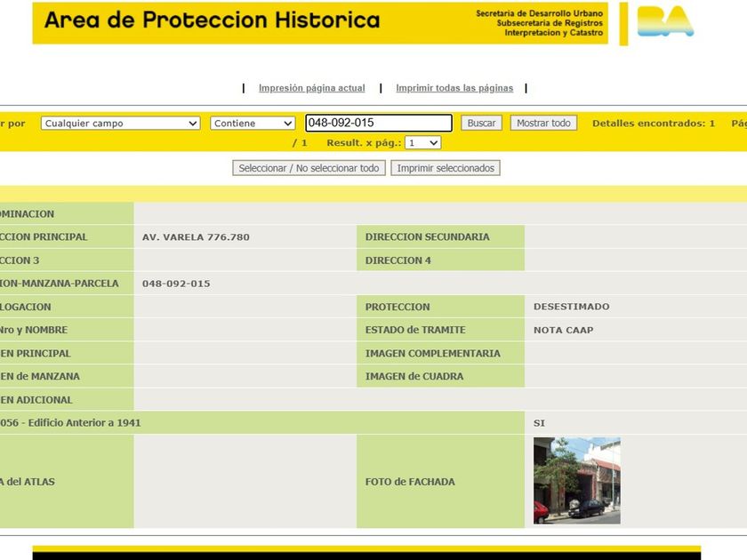Viewport: 747px width, 560px height.
Task: Click 'IMAGEN COMPLEMENTARIA' label cell
Action: coord(441,354)
